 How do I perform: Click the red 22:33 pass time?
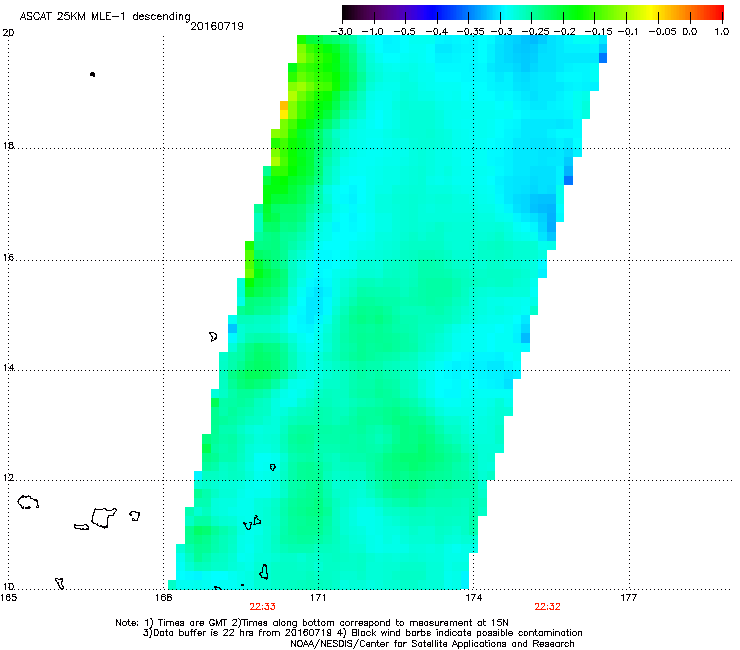262,607
